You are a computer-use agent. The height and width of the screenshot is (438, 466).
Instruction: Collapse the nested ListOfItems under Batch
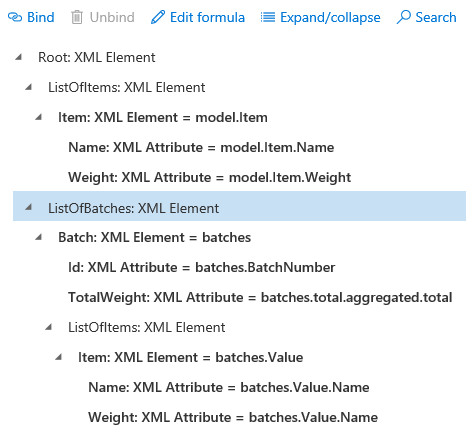click(49, 327)
